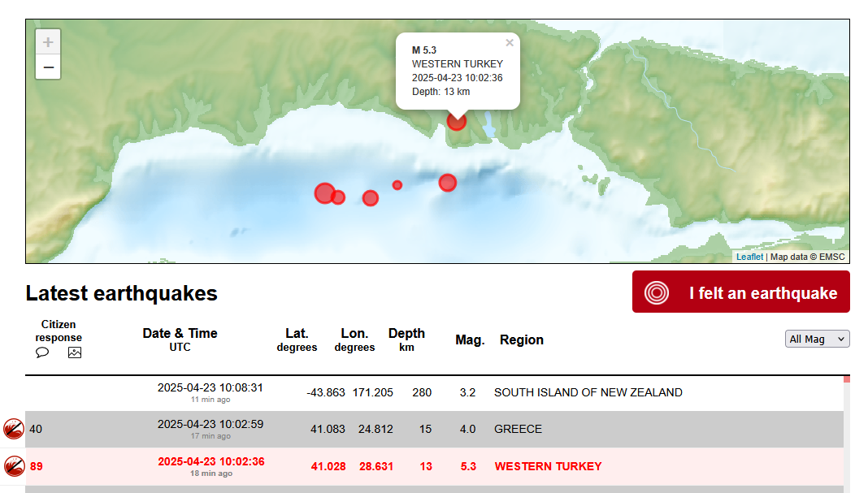Close the M 5.3 Western Turkey popup
This screenshot has width=868, height=493.
(510, 43)
